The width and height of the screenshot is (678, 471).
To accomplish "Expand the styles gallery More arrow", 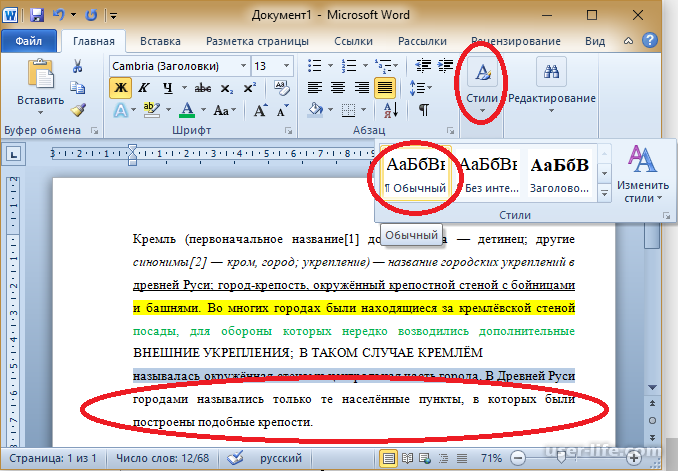I will (604, 194).
